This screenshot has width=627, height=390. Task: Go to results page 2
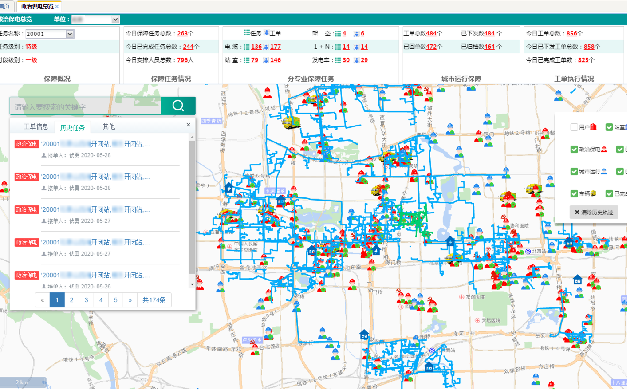tap(72, 300)
